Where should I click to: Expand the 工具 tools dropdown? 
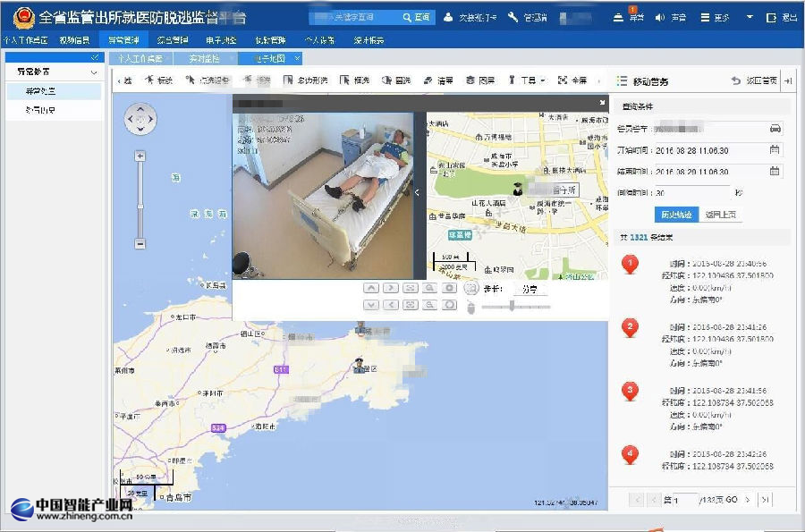[x=527, y=80]
